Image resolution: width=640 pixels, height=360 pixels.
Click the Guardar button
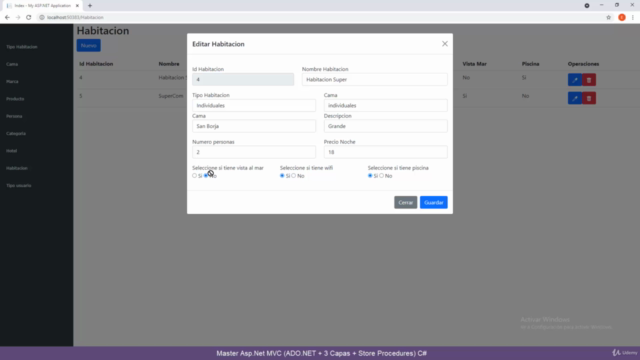(433, 202)
